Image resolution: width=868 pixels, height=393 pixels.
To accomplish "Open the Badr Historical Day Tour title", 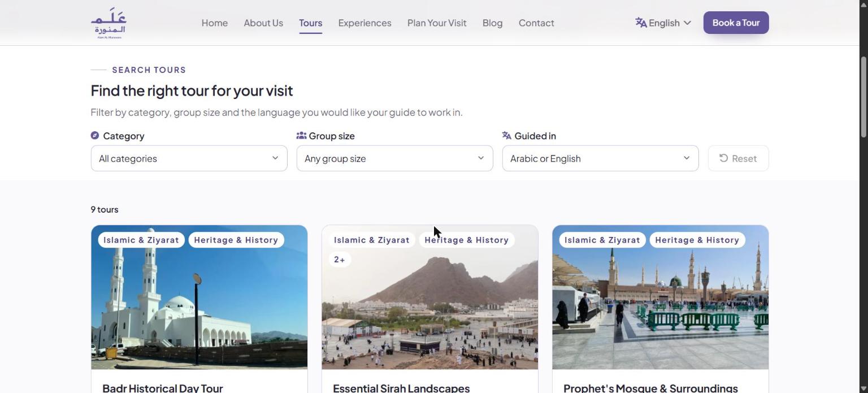I will pos(163,388).
